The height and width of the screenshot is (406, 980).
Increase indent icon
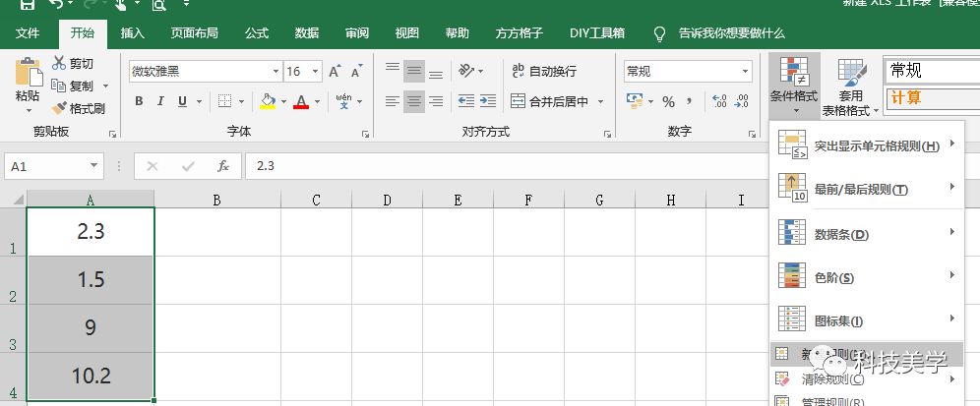487,101
